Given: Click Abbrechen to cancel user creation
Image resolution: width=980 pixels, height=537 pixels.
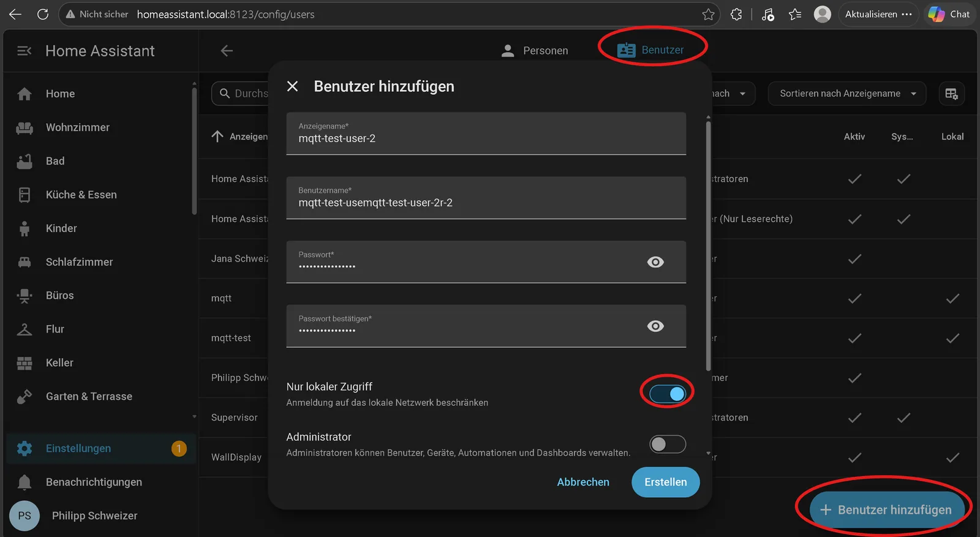Looking at the screenshot, I should tap(583, 482).
